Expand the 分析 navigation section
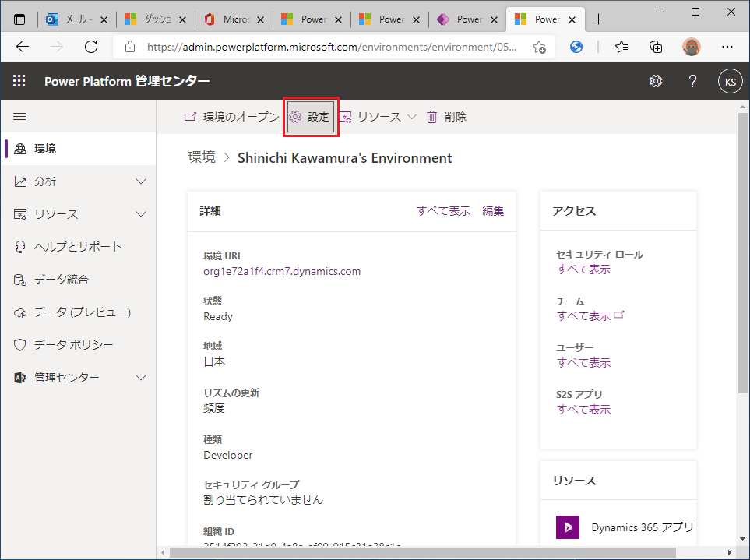Screen dimensions: 750x560 point(79,181)
